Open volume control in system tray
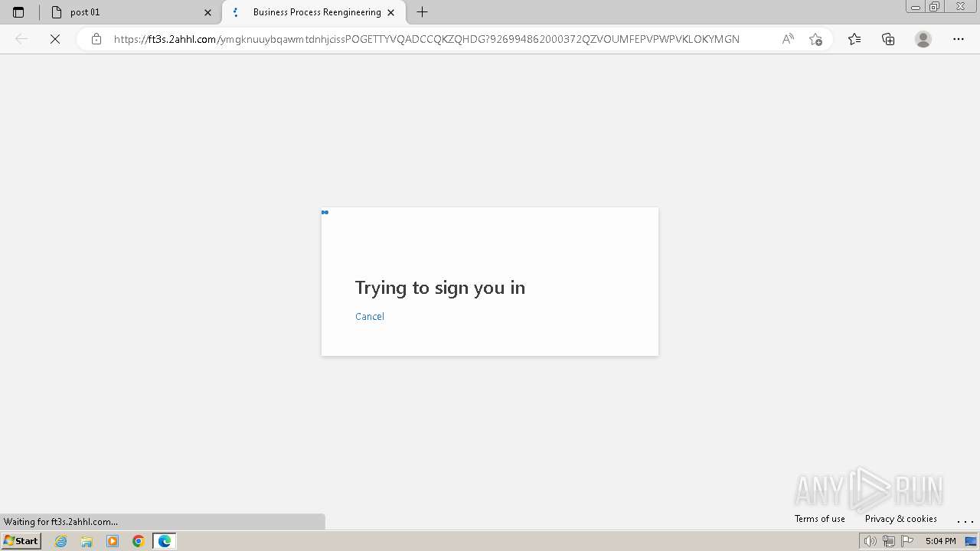The height and width of the screenshot is (551, 980). coord(870,541)
